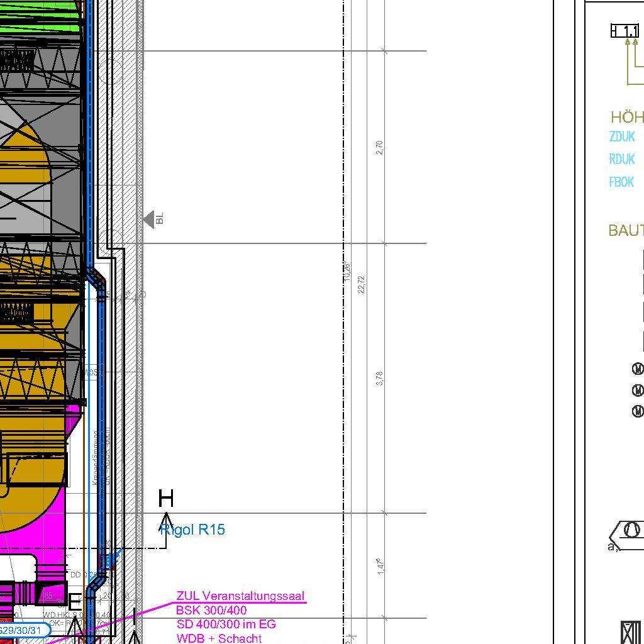Select the '2,70' dimension value
Screen dimensions: 644x644
coord(379,147)
